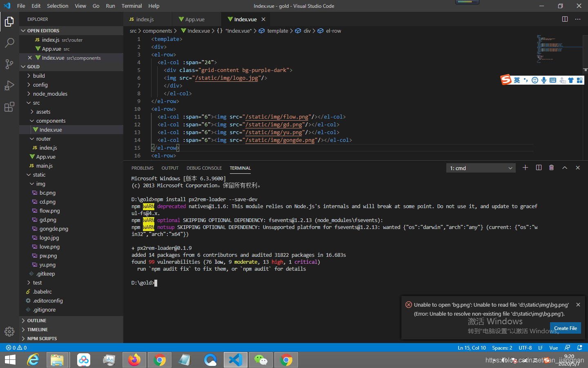This screenshot has width=588, height=368.
Task: Maximize the terminal panel size
Action: pyautogui.click(x=565, y=168)
